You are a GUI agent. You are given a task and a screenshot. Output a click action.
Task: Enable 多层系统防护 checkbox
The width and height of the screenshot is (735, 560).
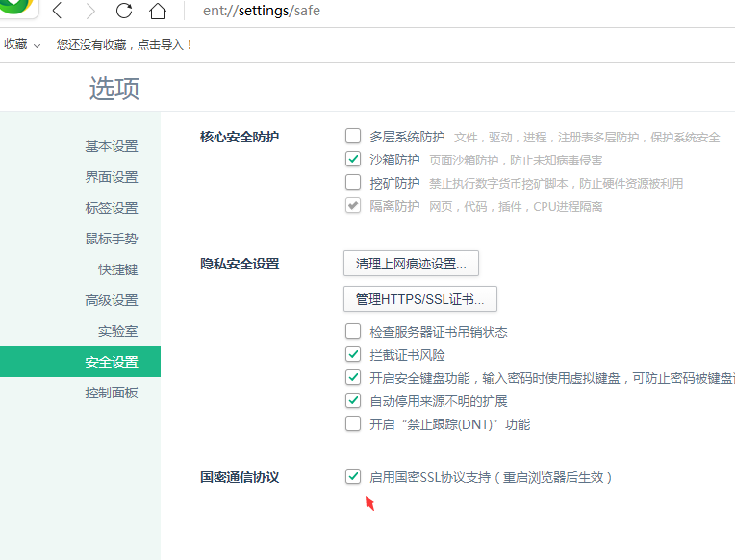353,137
